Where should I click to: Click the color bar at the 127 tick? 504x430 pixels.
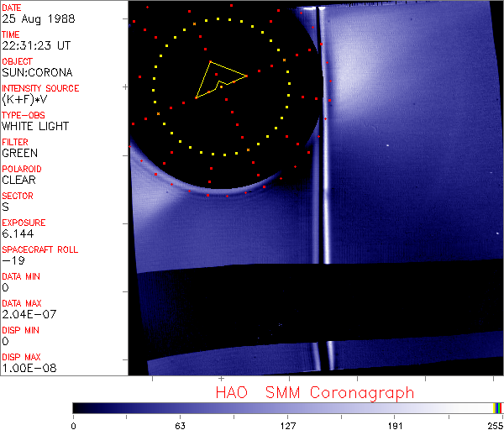click(287, 407)
